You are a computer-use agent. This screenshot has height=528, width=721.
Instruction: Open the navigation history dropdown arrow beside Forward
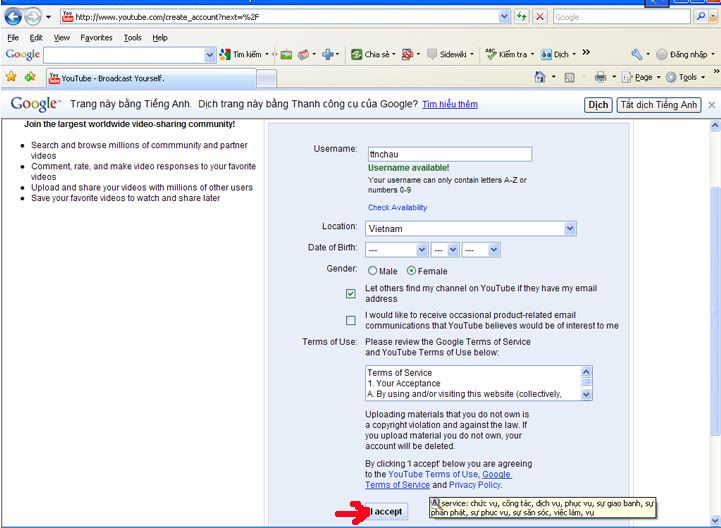(48, 17)
